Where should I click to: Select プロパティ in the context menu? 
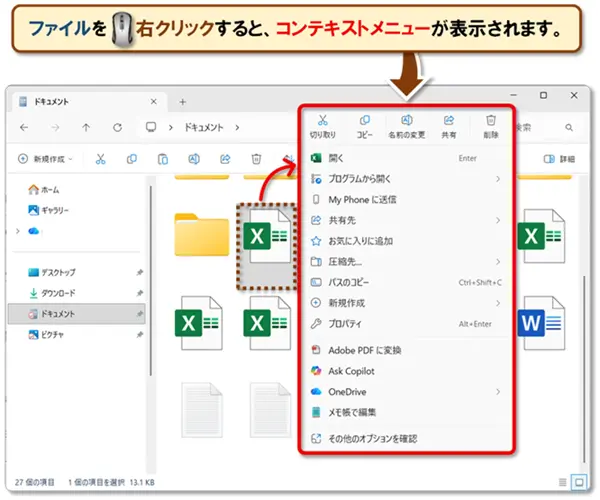[x=406, y=324]
